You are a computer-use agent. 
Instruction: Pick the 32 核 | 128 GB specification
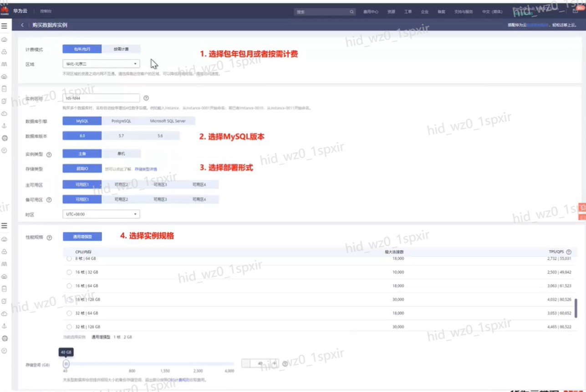tap(69, 327)
